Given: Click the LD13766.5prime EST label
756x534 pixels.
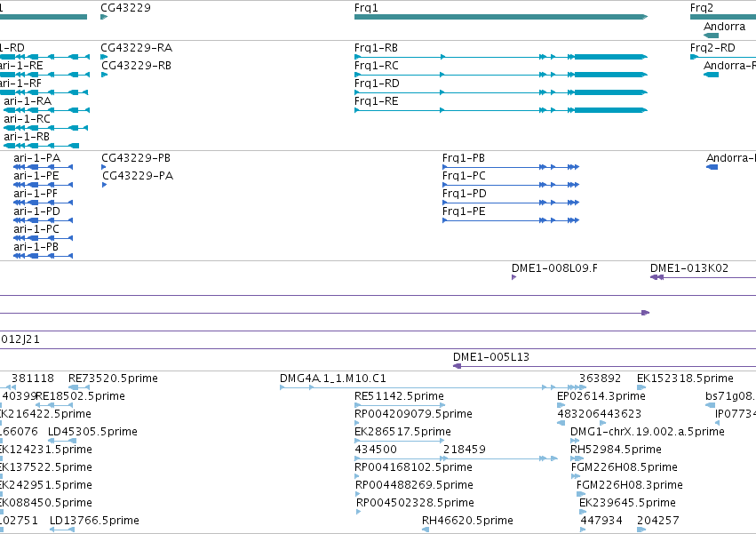Looking at the screenshot, I should tap(94, 521).
